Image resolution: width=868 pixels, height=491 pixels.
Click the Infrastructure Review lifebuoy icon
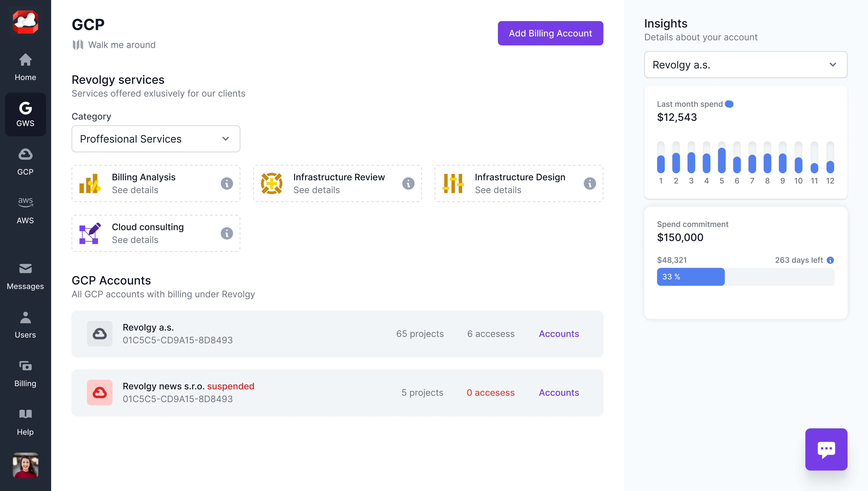[271, 183]
